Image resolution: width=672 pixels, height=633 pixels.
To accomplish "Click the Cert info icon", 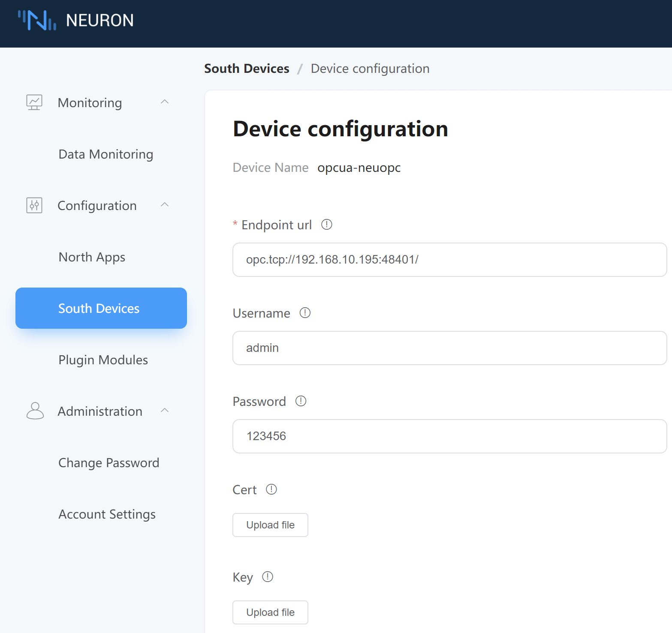I will click(271, 489).
